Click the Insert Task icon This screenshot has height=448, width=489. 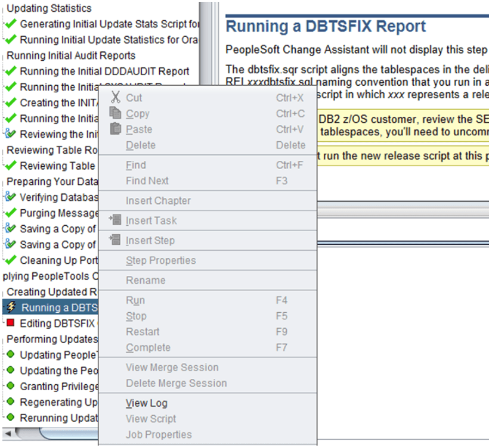click(115, 220)
